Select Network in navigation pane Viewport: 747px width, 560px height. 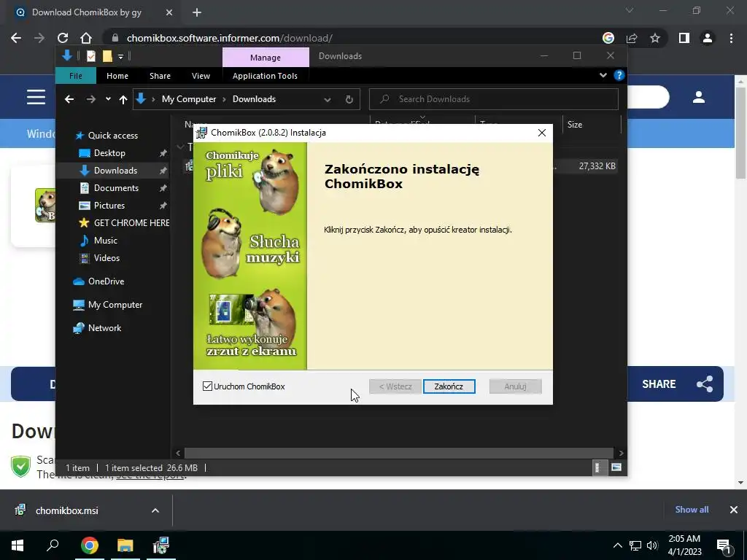click(104, 328)
